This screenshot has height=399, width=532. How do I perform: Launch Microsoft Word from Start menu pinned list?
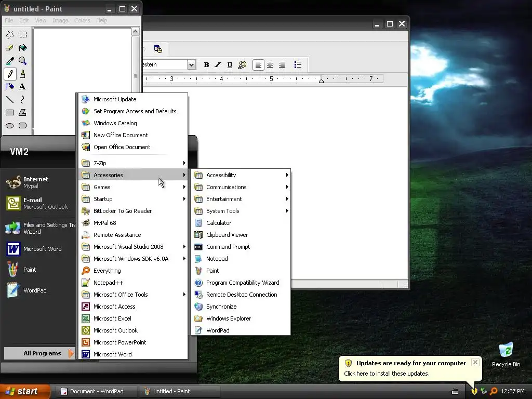[39, 249]
